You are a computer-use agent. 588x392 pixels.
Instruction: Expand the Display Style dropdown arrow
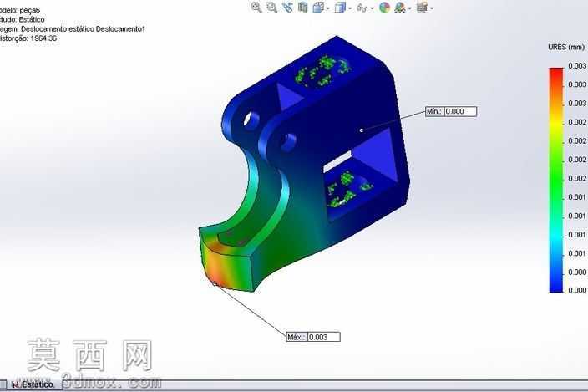coord(350,8)
